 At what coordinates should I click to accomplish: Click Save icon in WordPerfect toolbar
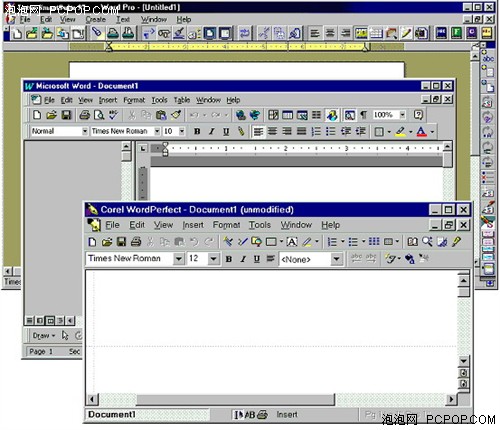[122, 242]
